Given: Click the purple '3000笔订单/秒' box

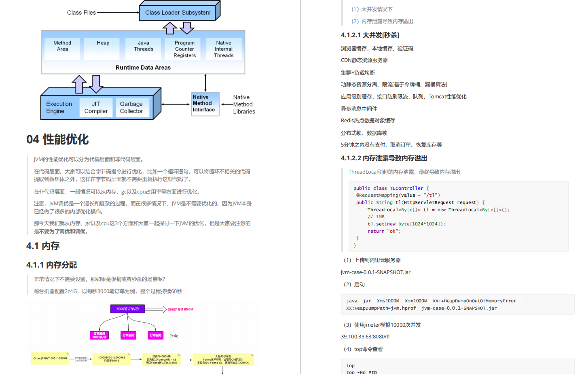Looking at the screenshot, I should click(127, 309).
